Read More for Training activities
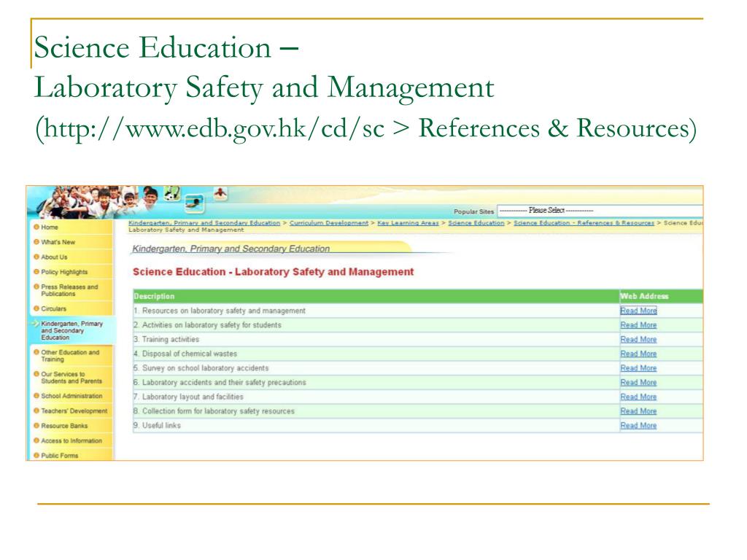Screen dimensions: 747x560 coord(638,339)
